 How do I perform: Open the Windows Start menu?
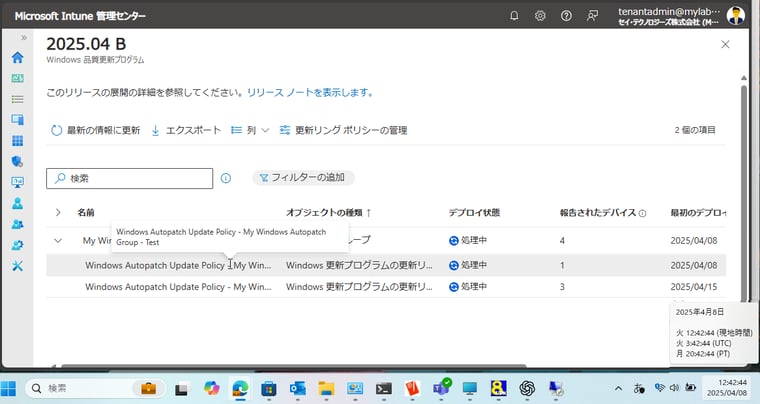[9, 388]
